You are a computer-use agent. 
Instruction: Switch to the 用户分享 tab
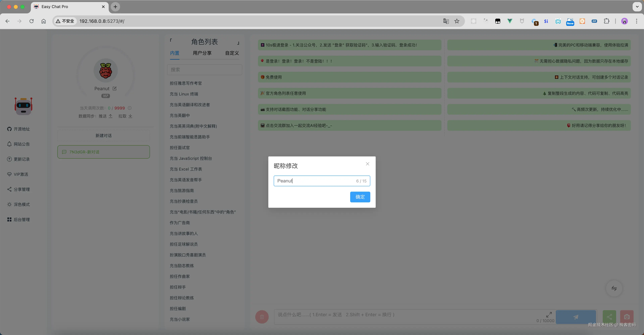click(202, 53)
